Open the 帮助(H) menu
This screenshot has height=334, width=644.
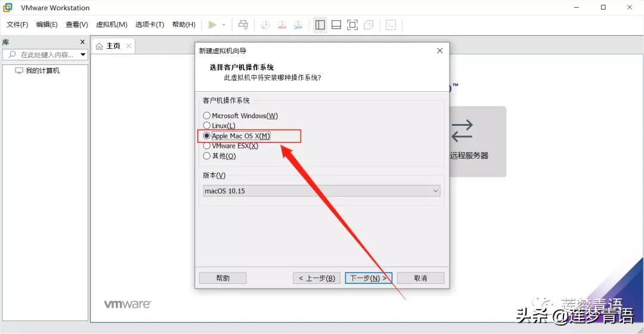(x=184, y=24)
